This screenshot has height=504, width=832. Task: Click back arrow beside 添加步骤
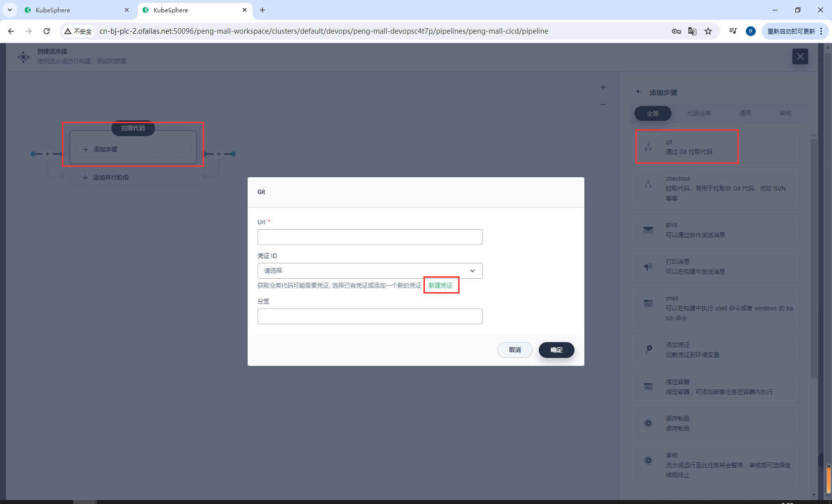[x=639, y=92]
